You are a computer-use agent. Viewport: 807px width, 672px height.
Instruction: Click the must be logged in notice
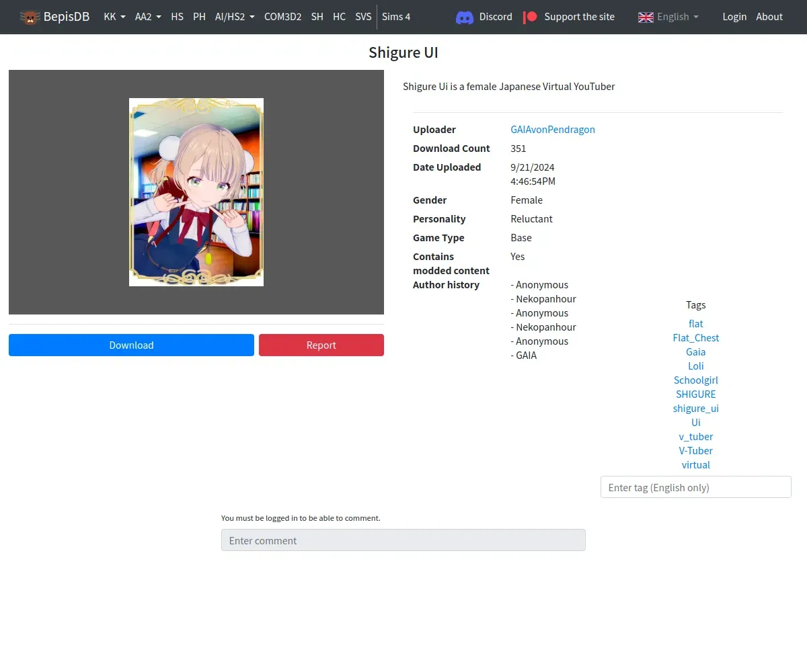tap(301, 518)
